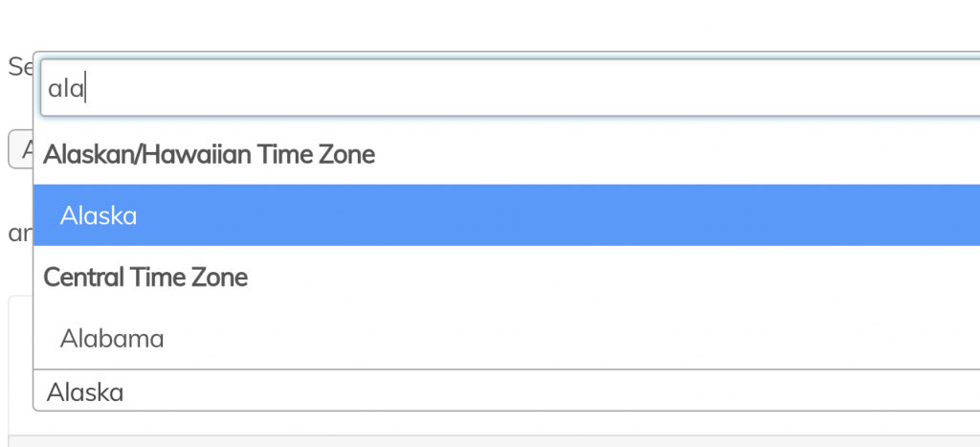Pick Alabama under Central Time Zone
This screenshot has height=447, width=980.
coord(112,339)
